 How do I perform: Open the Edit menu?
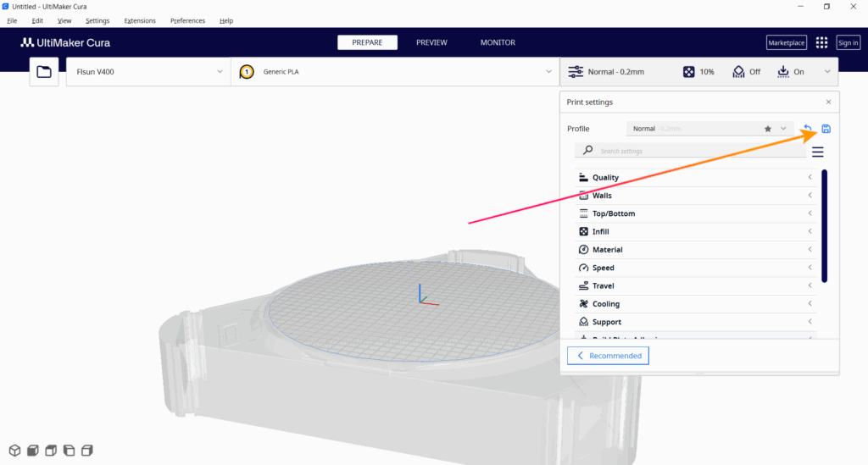[x=37, y=20]
